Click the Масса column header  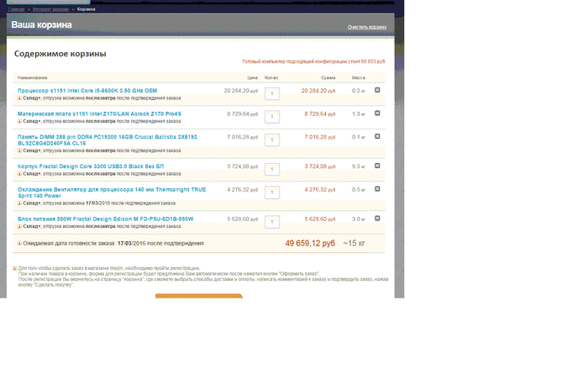point(358,77)
